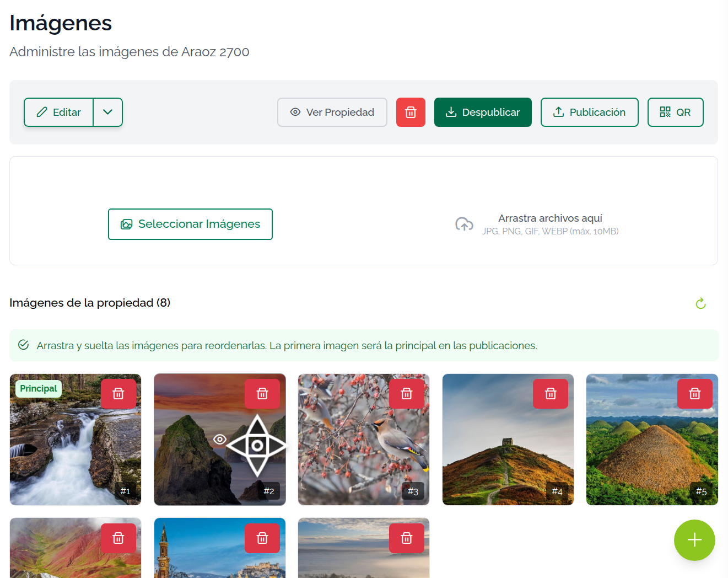The height and width of the screenshot is (578, 728).
Task: Click the QR code icon
Action: click(665, 112)
